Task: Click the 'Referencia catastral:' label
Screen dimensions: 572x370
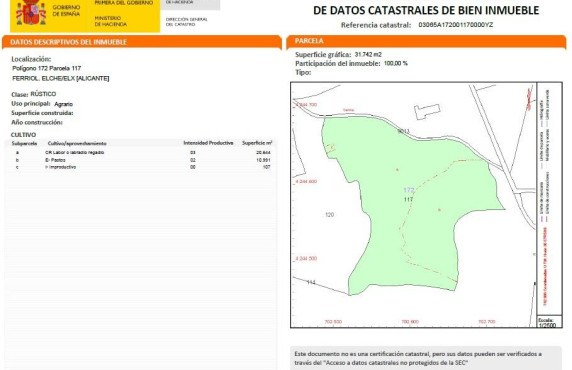Action: pyautogui.click(x=376, y=25)
